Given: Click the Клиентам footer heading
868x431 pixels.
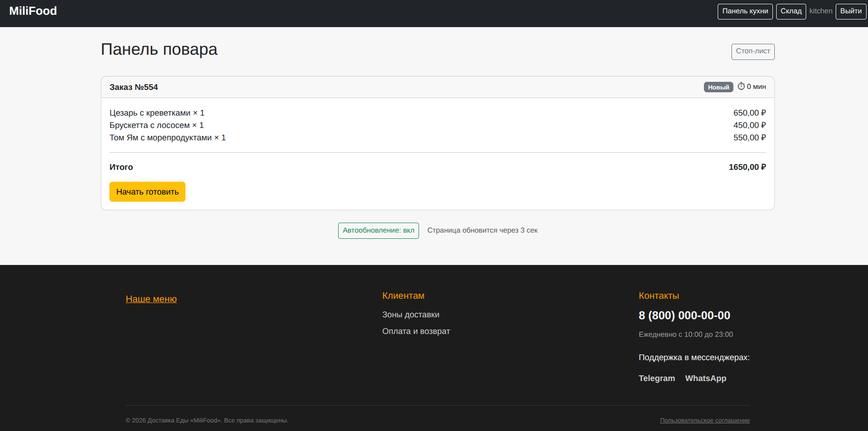Looking at the screenshot, I should coord(403,295).
